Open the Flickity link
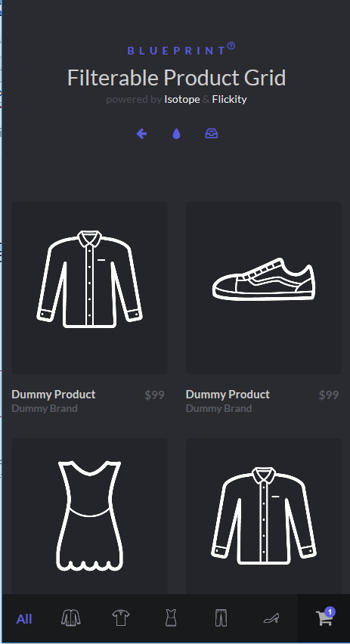Viewport: 350px width, 644px height. pyautogui.click(x=229, y=99)
